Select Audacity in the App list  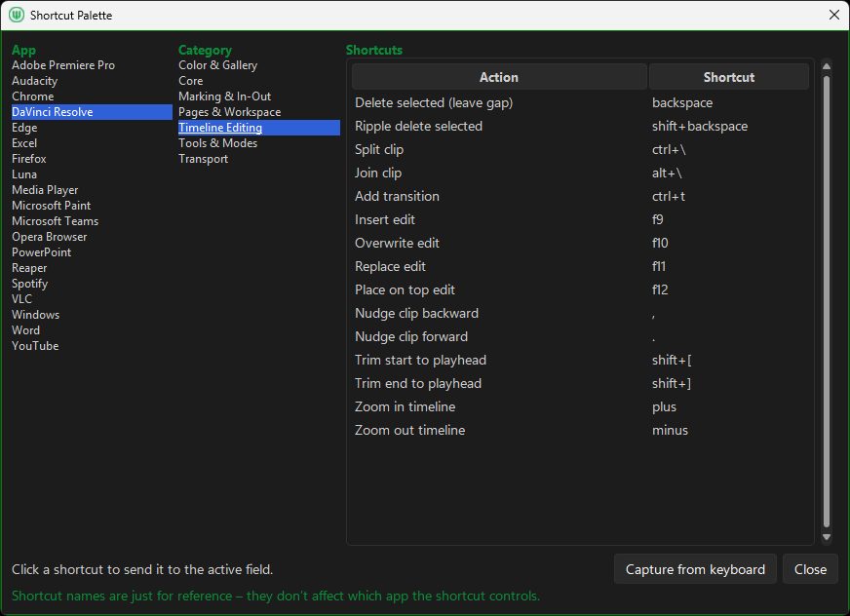click(x=34, y=80)
